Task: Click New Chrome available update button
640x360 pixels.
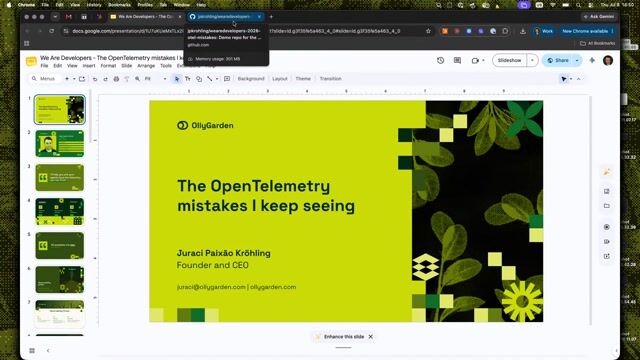Action: pyautogui.click(x=588, y=31)
